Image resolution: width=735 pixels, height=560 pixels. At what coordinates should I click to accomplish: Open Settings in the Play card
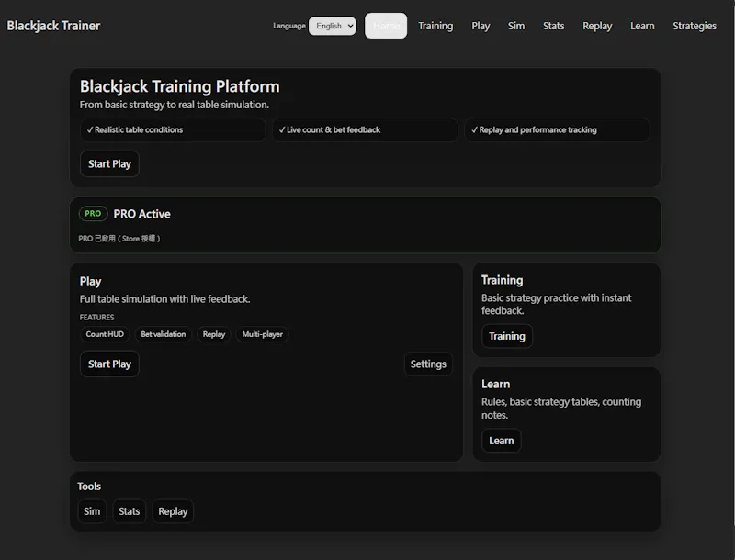(x=428, y=364)
